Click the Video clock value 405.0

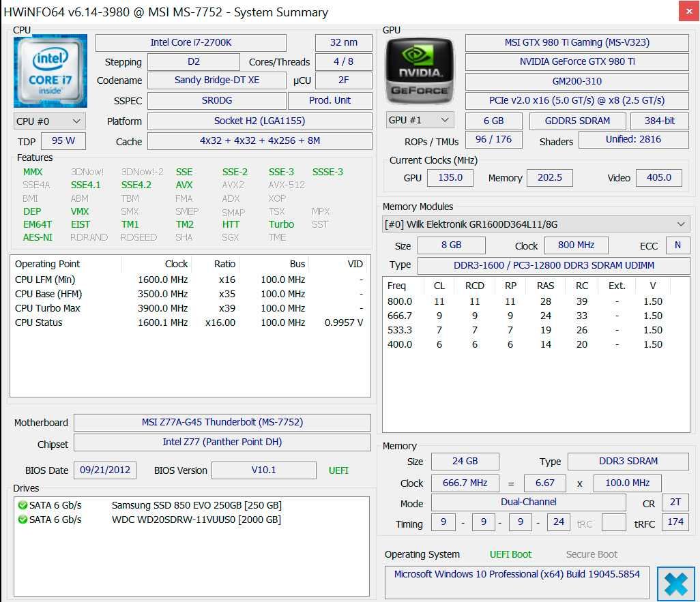[659, 178]
